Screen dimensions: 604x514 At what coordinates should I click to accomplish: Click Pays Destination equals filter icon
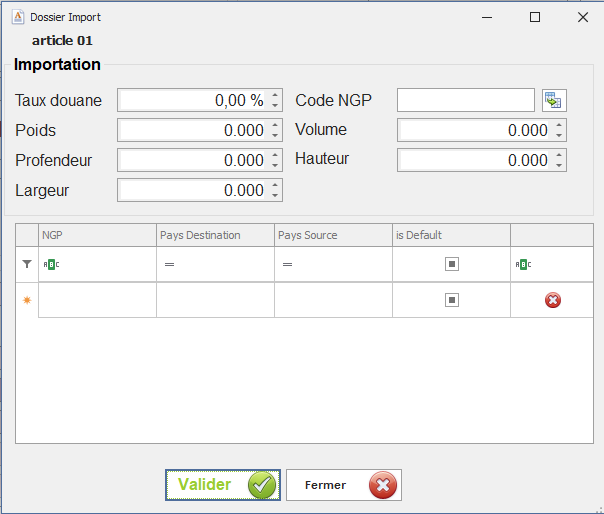point(169,265)
